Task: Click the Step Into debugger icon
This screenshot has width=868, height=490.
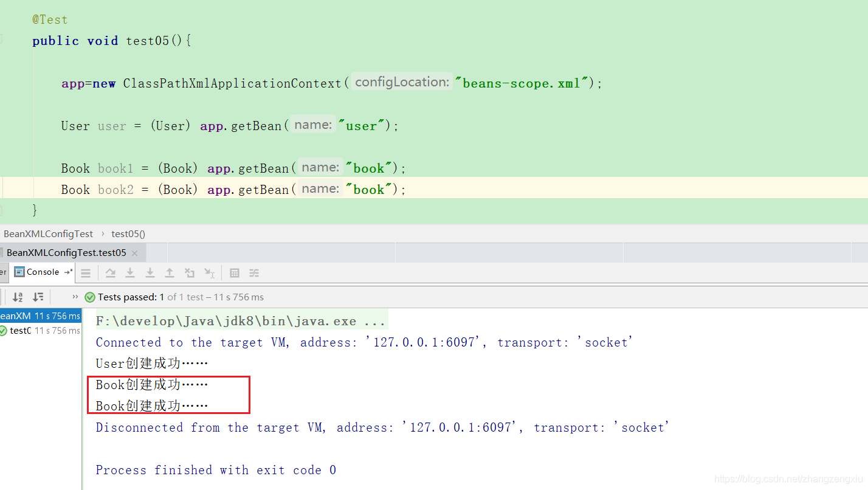Action: 130,273
